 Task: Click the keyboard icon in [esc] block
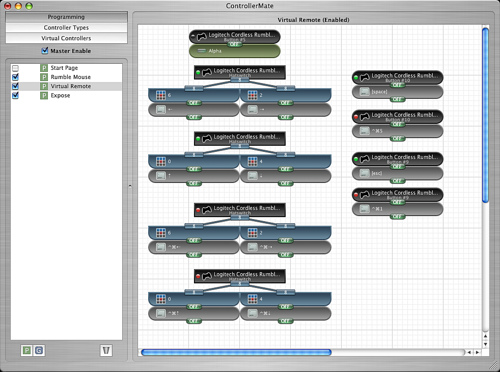365,173
